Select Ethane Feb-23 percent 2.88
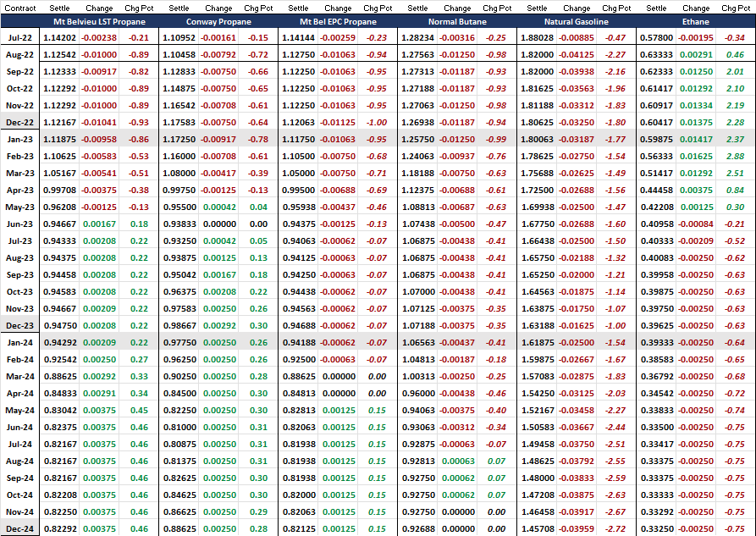The height and width of the screenshot is (536, 756). (736, 157)
